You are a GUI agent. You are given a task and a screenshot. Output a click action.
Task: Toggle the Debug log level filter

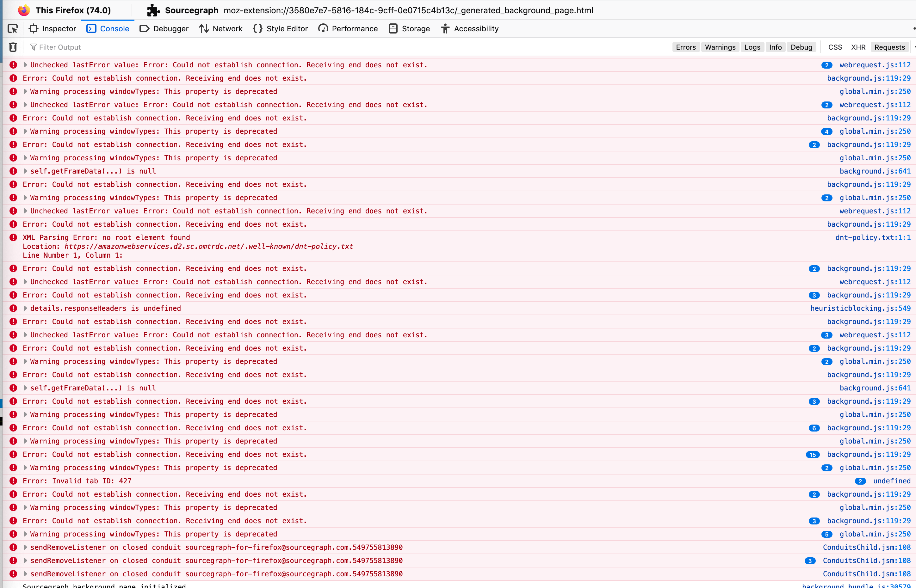[x=801, y=47]
